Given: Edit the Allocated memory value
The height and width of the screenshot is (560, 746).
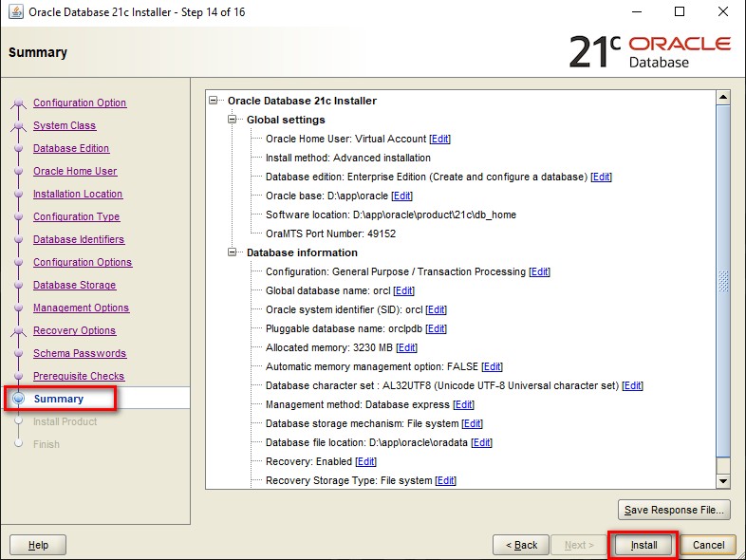Looking at the screenshot, I should point(406,347).
